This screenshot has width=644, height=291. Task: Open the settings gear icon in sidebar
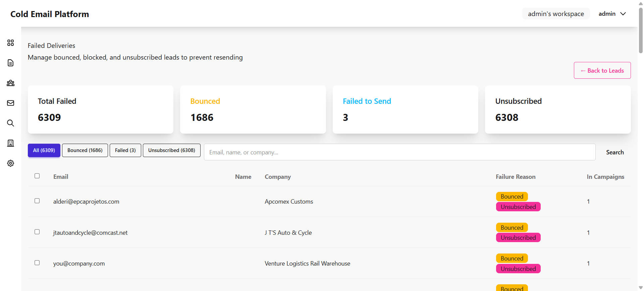(10, 163)
